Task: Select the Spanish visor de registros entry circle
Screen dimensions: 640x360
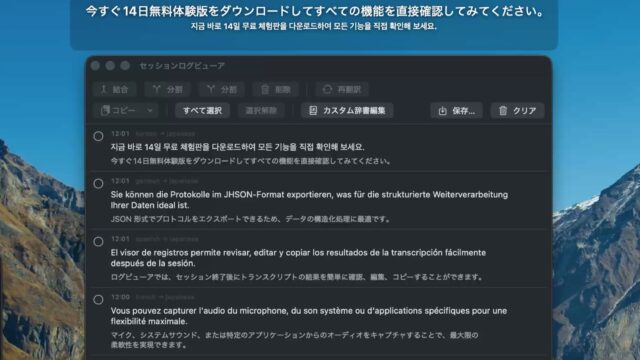Action: point(98,242)
